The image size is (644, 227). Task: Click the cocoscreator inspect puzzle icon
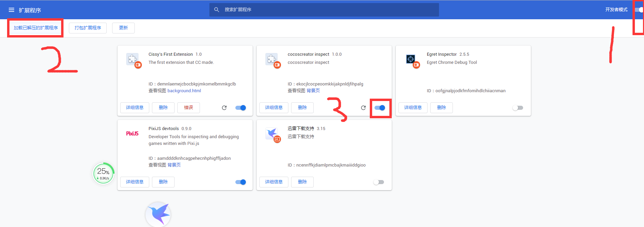272,59
